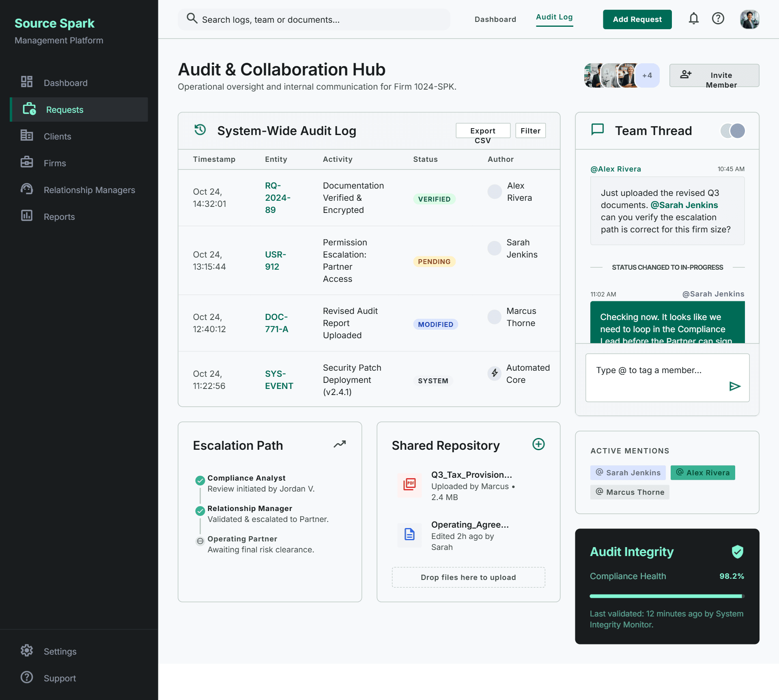
Task: Click the Team Thread chat bubble icon
Action: 598,130
